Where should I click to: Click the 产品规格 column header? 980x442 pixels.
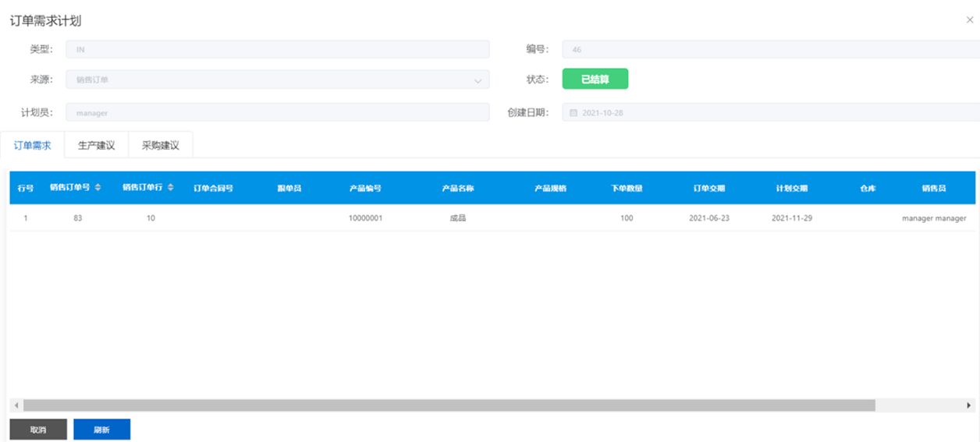pyautogui.click(x=550, y=189)
